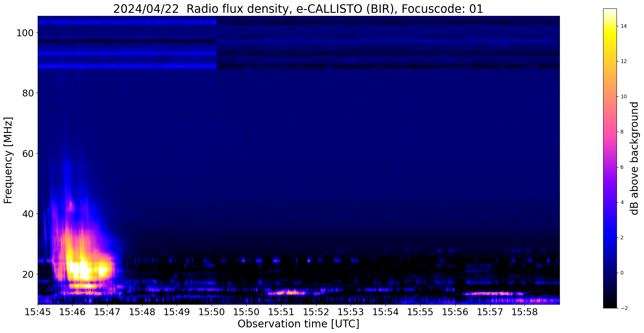Click the 'dB above background' colorbar label
644x333 pixels.
[634, 158]
